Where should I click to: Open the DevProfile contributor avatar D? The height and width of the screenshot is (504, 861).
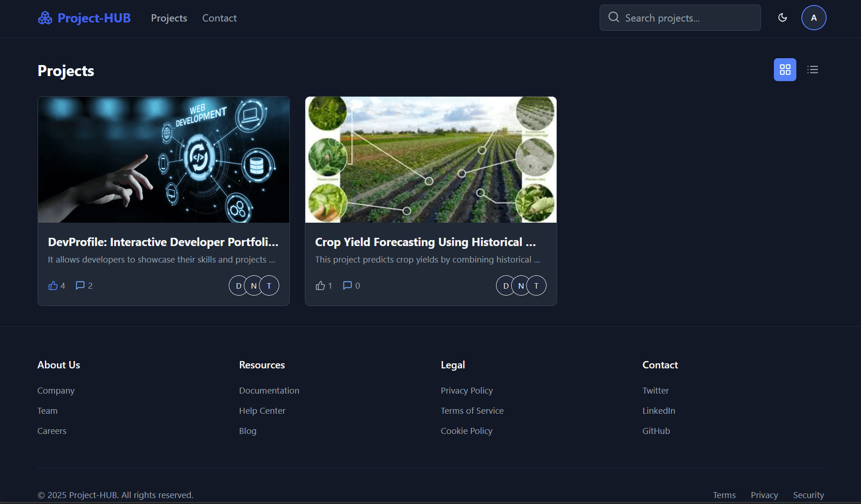coord(238,285)
